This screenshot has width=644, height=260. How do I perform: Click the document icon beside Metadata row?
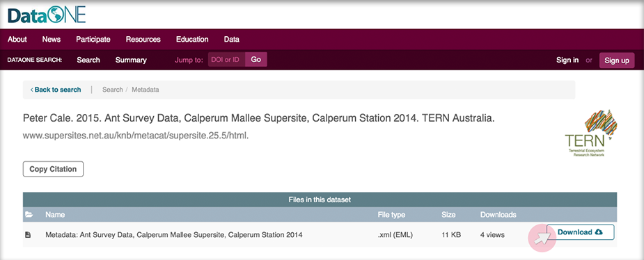pos(28,235)
